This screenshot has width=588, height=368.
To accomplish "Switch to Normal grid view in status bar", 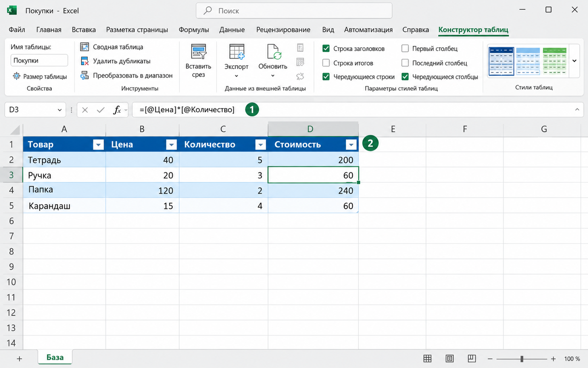I will [x=427, y=358].
